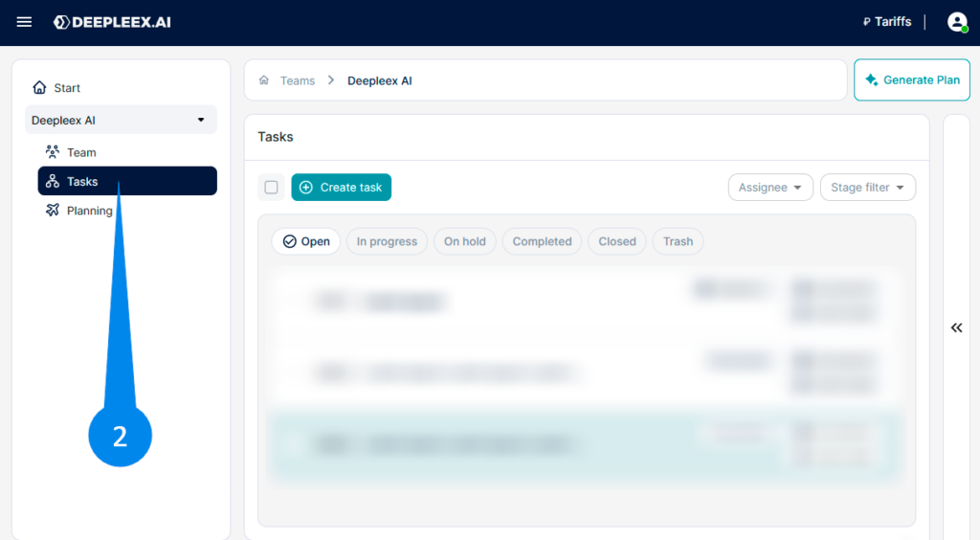This screenshot has height=540, width=980.
Task: Switch to Completed tab
Action: point(542,241)
